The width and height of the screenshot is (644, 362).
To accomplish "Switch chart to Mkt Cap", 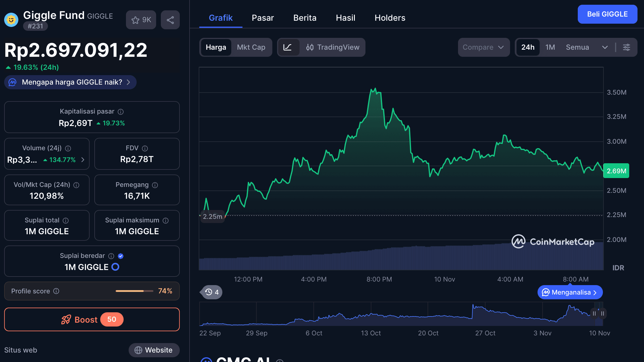I will (x=251, y=47).
